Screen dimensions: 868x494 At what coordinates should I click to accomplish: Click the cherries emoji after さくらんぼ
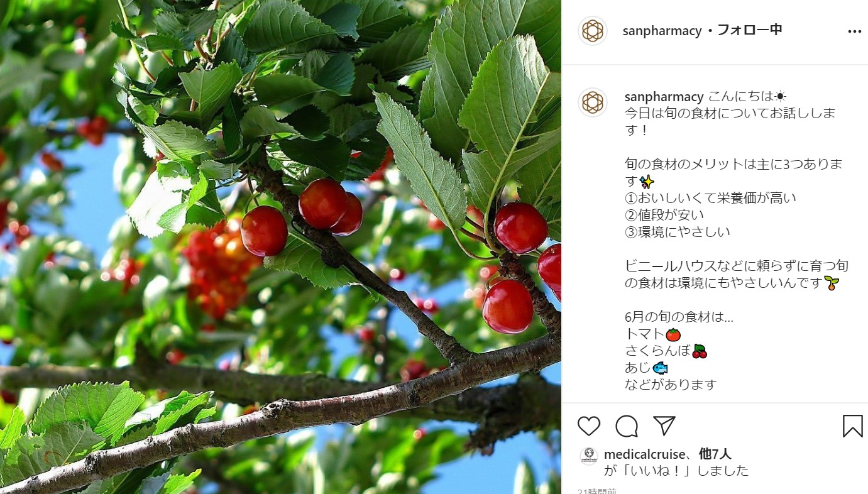700,351
